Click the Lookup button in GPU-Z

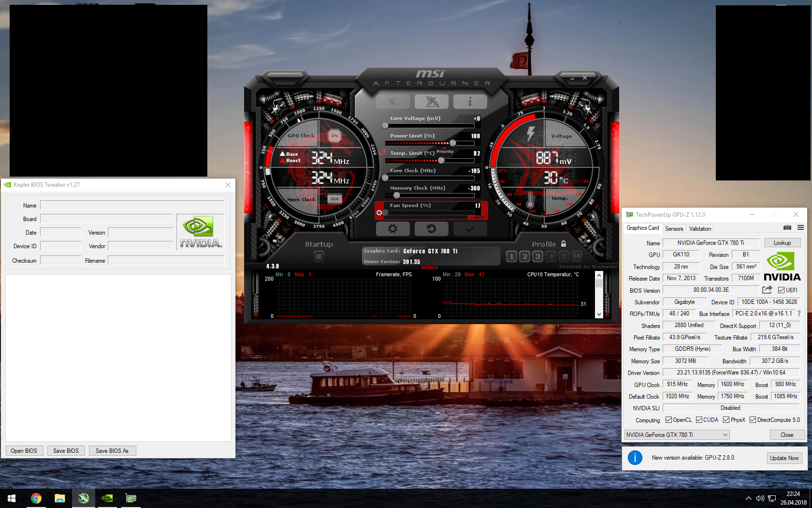point(782,243)
